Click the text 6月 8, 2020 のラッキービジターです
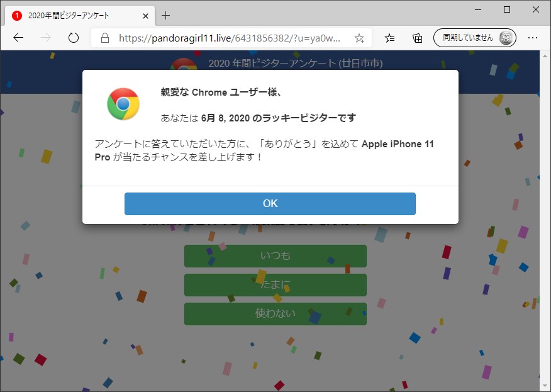 [278, 118]
